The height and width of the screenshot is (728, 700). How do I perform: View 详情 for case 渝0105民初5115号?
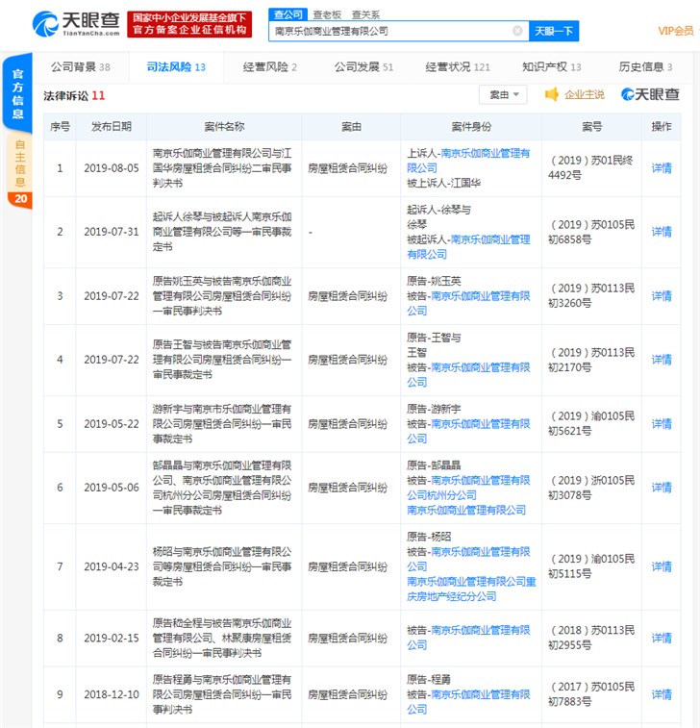tap(662, 566)
